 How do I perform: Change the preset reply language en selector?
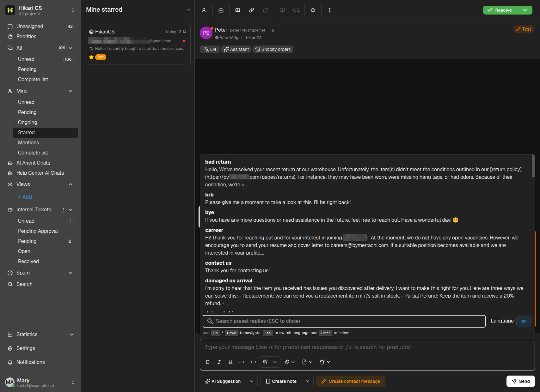[524, 321]
